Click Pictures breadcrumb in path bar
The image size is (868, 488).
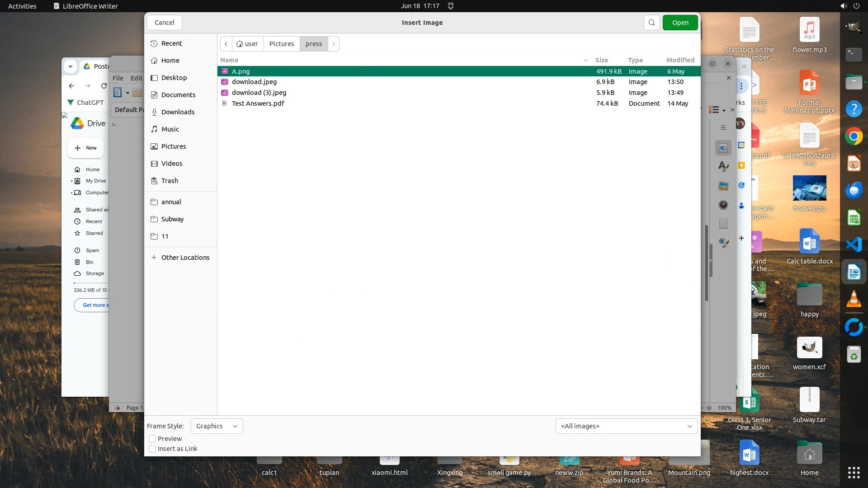click(281, 44)
